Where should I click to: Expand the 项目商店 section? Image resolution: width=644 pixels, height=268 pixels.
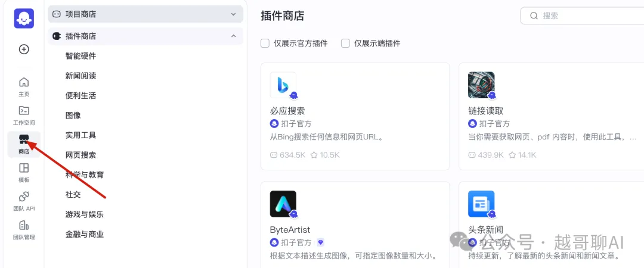pyautogui.click(x=145, y=14)
